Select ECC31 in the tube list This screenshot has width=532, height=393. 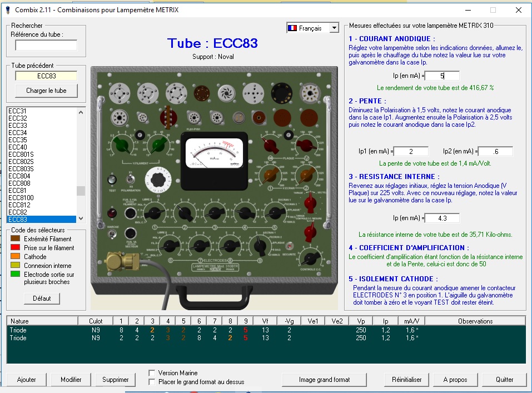click(x=42, y=111)
